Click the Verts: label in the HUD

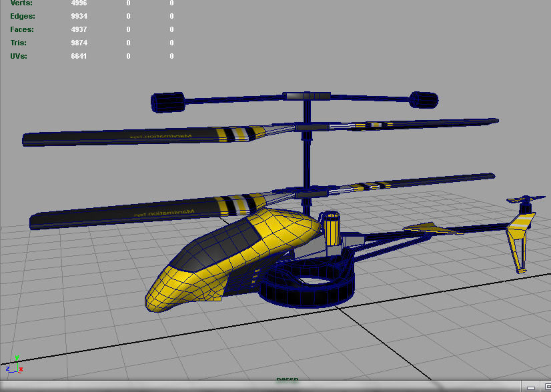(x=21, y=3)
